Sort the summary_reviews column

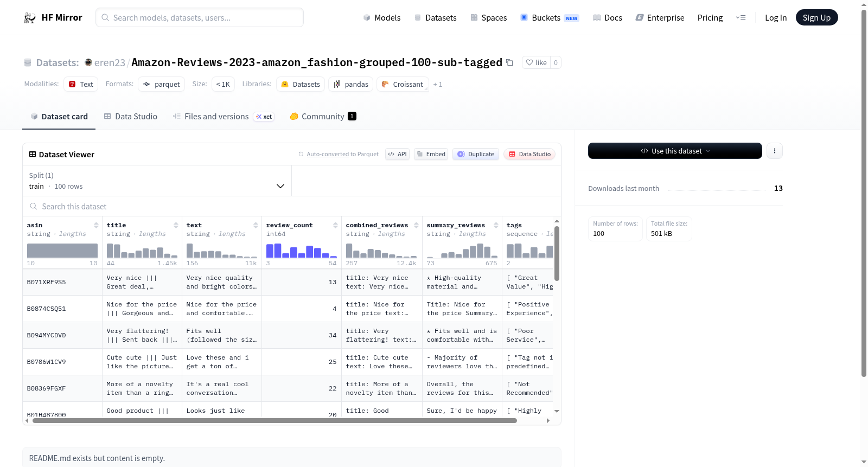click(496, 225)
